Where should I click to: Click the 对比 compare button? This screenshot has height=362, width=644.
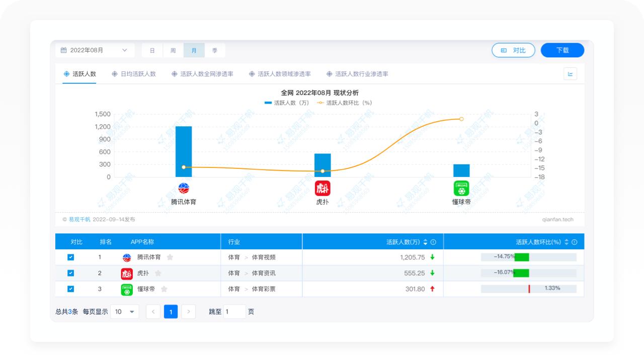click(x=513, y=50)
